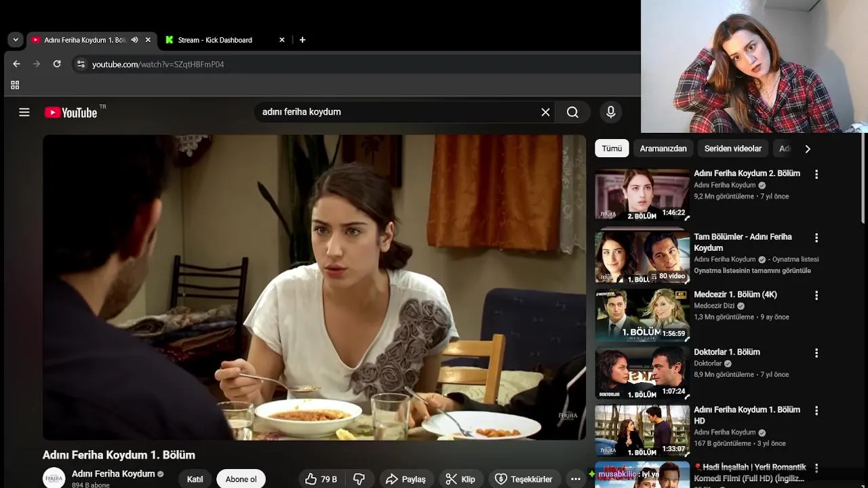
Task: Like the video with thumbs up
Action: pyautogui.click(x=321, y=479)
